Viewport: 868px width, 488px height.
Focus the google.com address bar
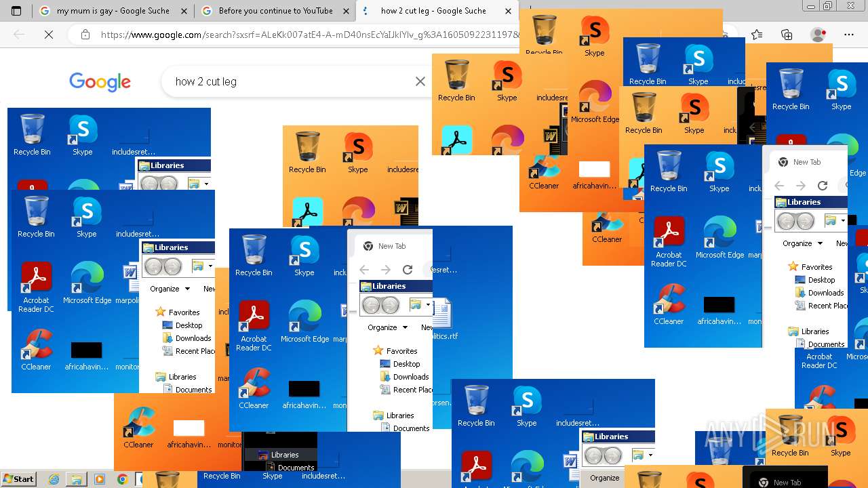click(309, 35)
